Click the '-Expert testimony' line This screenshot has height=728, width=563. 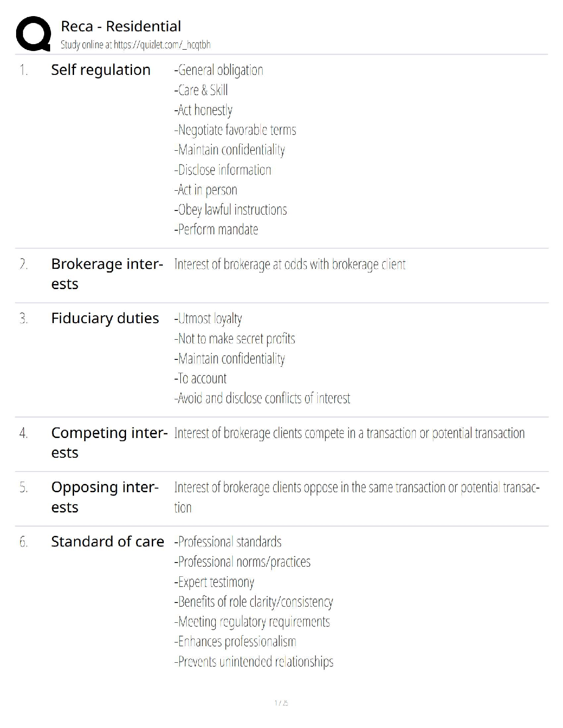pos(214,582)
